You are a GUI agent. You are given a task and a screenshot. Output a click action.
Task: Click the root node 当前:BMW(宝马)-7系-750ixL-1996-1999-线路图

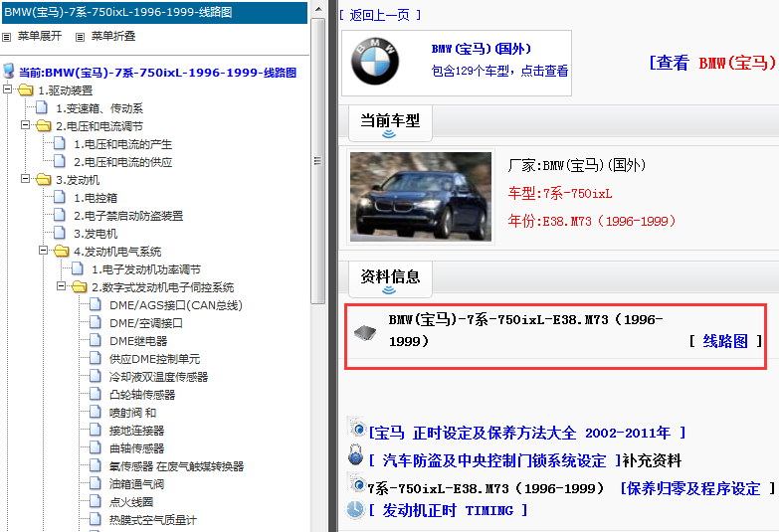[157, 73]
